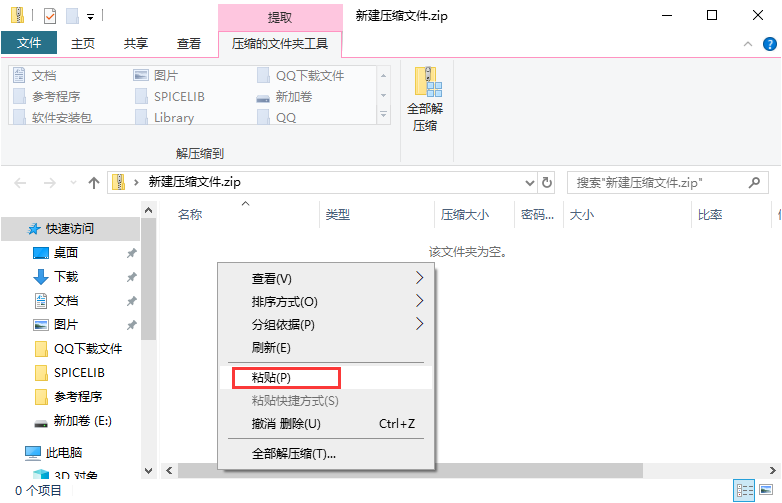Sort by the 比率 column header
782x503 pixels.
(x=710, y=215)
